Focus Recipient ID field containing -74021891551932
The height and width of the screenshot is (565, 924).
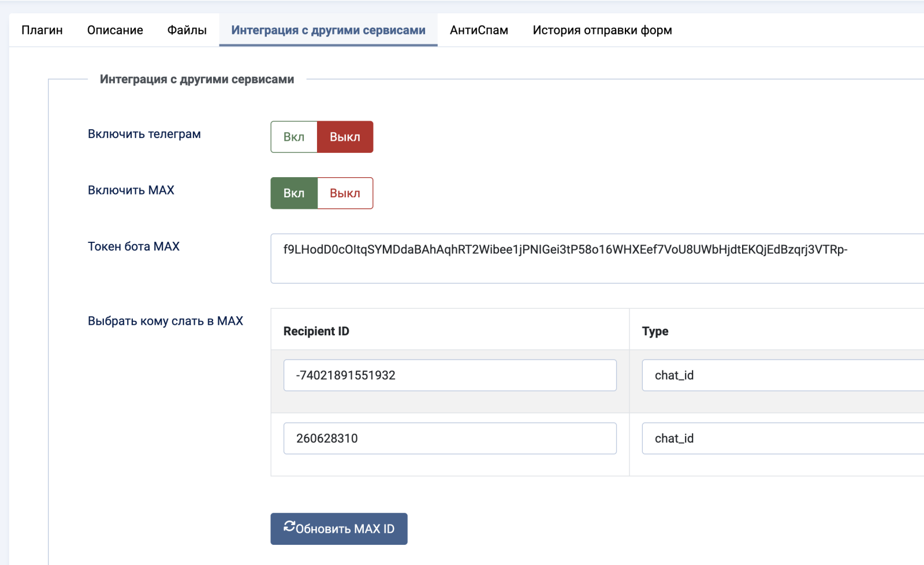(x=450, y=375)
